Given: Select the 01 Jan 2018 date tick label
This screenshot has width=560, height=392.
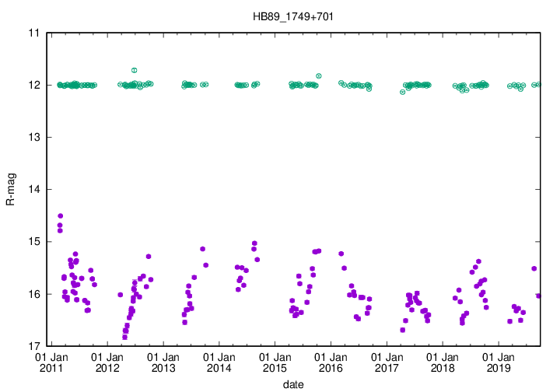Looking at the screenshot, I should tap(443, 362).
